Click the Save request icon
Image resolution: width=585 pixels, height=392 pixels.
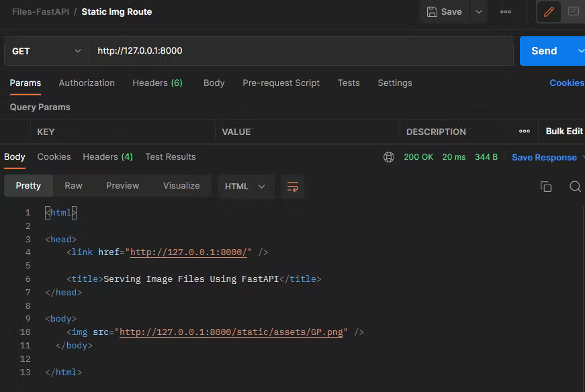pos(444,11)
